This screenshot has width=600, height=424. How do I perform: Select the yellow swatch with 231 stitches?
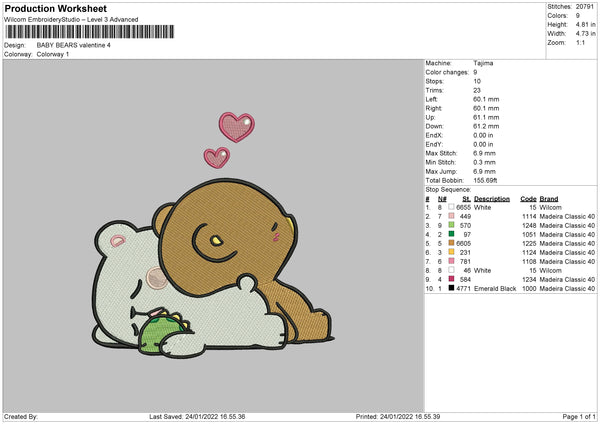[x=452, y=252]
